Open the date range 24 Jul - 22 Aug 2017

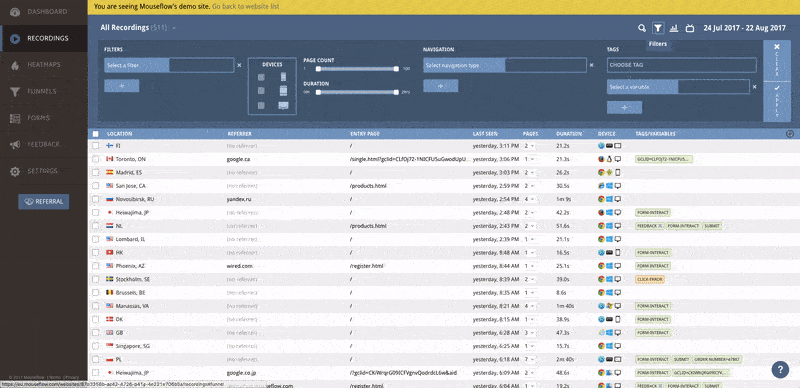click(744, 28)
